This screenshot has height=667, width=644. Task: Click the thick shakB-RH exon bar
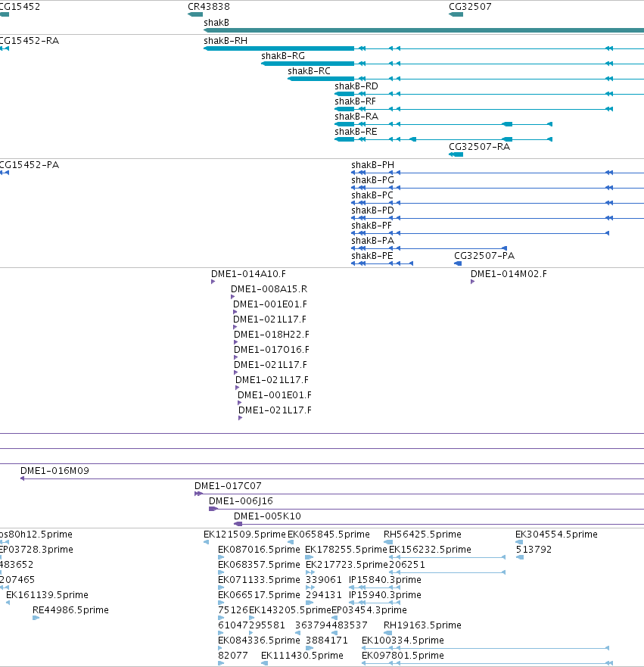(x=278, y=48)
